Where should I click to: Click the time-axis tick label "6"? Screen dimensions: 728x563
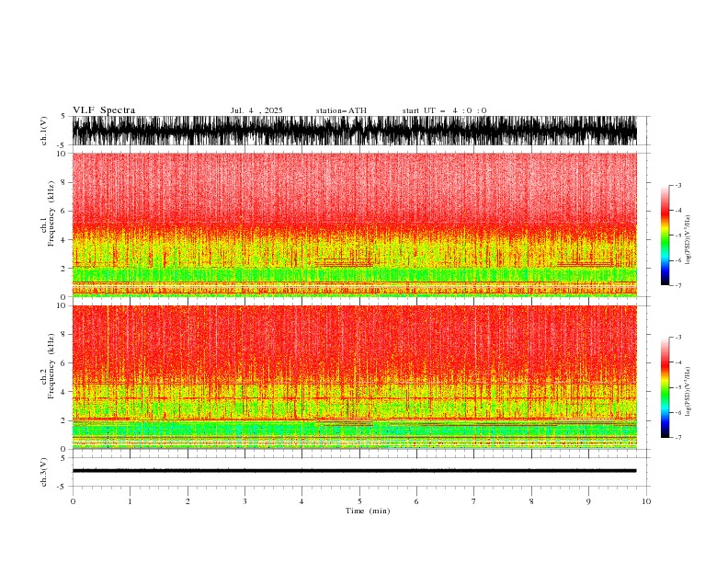(416, 501)
